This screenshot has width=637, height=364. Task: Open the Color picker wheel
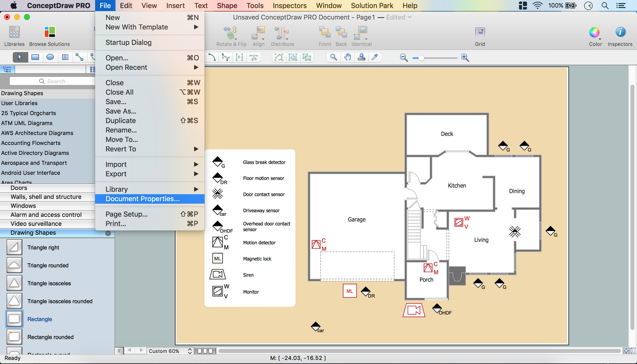pos(595,33)
